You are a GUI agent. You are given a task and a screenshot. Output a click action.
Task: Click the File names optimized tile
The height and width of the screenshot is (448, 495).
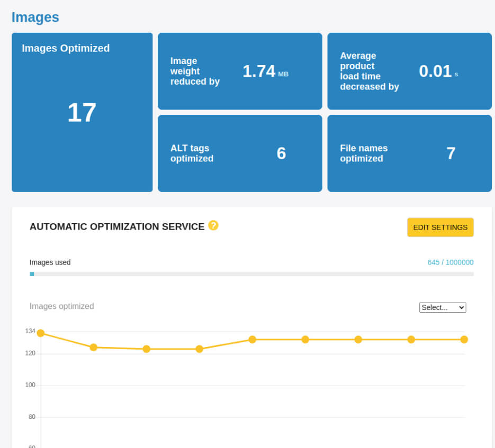409,153
